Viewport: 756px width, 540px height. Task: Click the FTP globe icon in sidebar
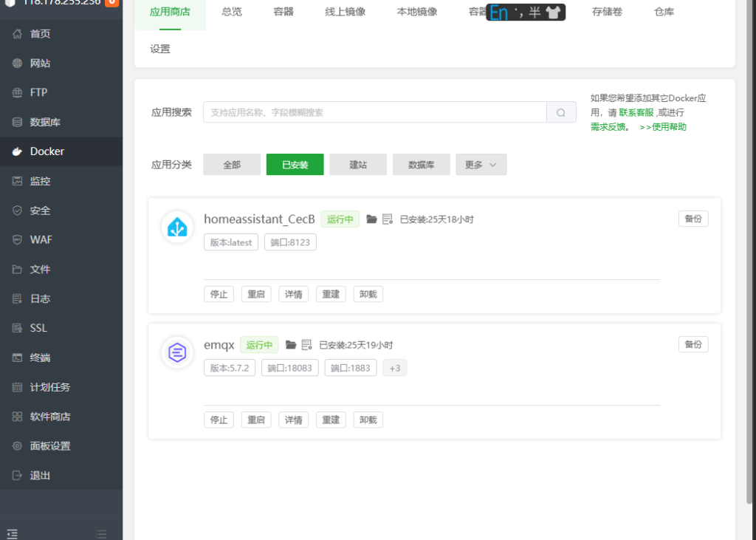pos(18,92)
